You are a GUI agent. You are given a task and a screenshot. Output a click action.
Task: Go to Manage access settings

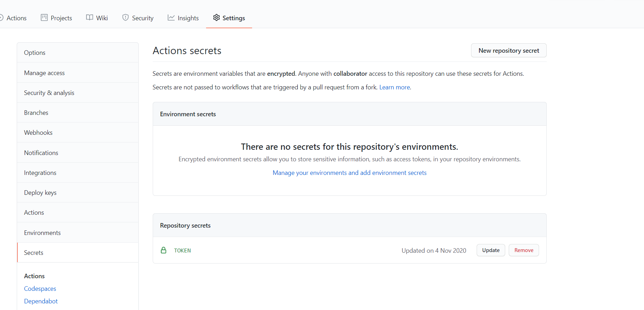(x=44, y=73)
